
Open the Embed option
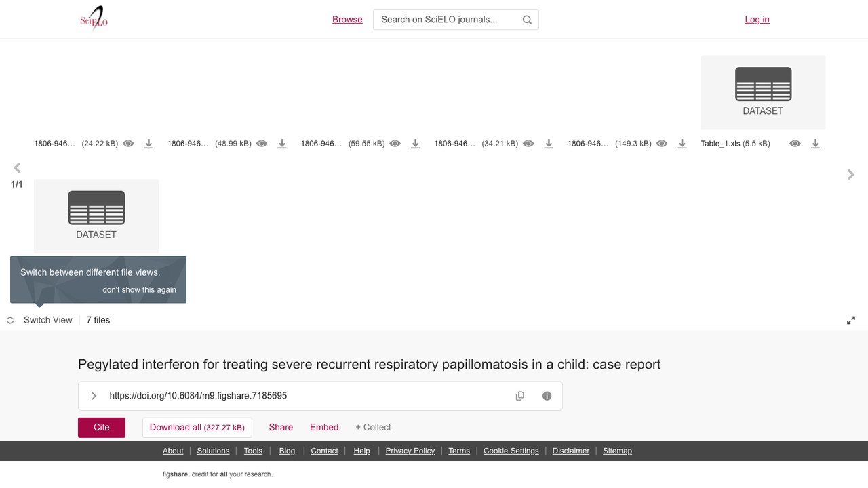point(324,427)
